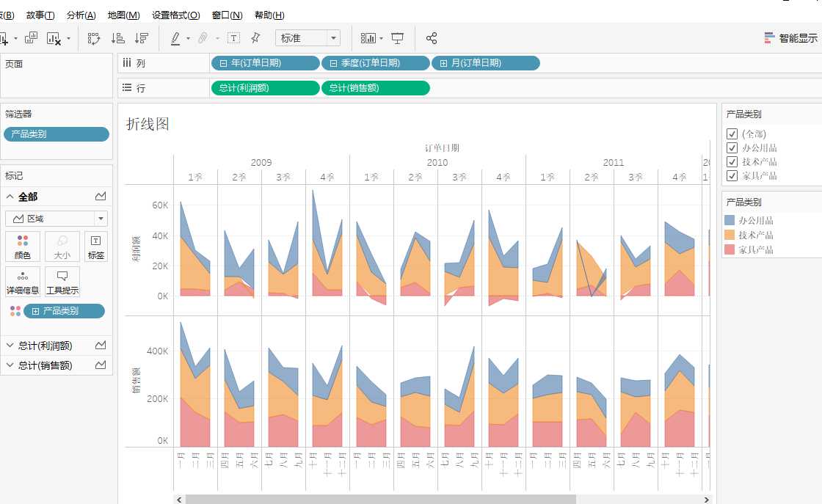822x504 pixels.
Task: Click area icon beside 总计(利润额) mark
Action: tap(101, 346)
